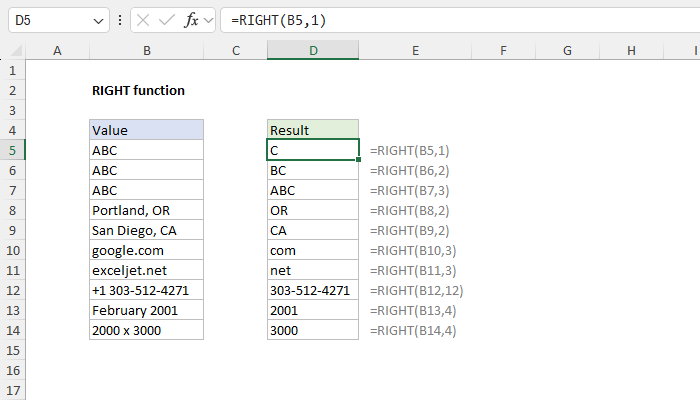
Task: Click the 'Value' header cell
Action: click(146, 130)
